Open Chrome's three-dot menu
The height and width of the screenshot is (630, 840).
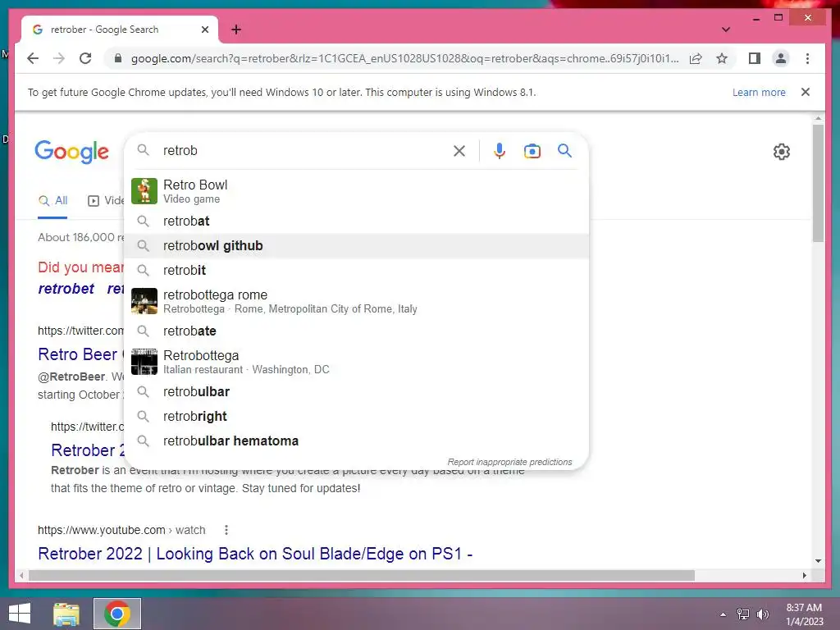tap(807, 58)
